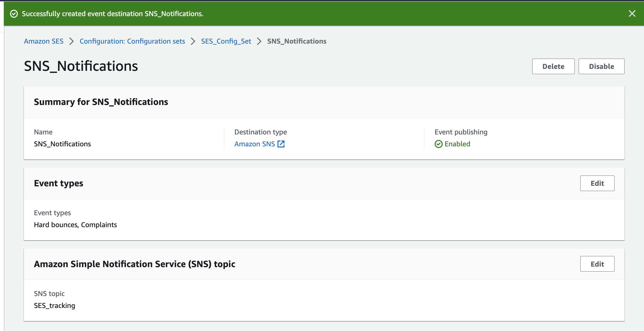Click the success checkmark icon in banner
644x331 pixels.
coord(14,14)
